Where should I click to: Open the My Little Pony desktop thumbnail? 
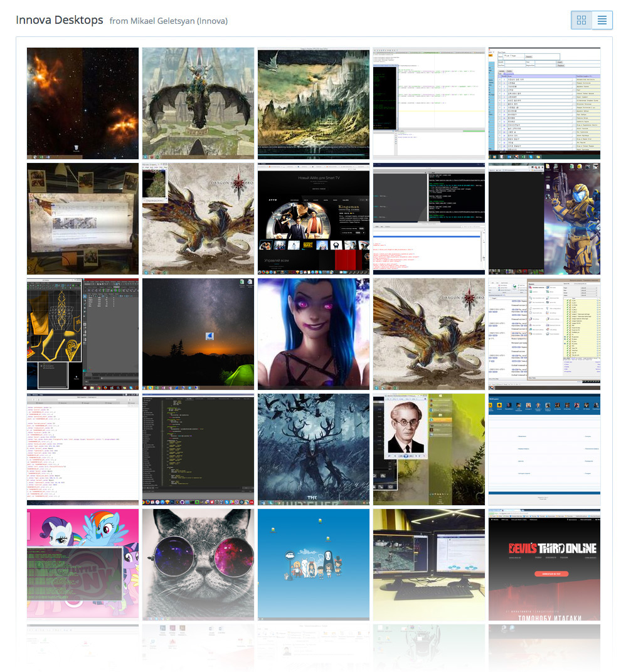(83, 565)
